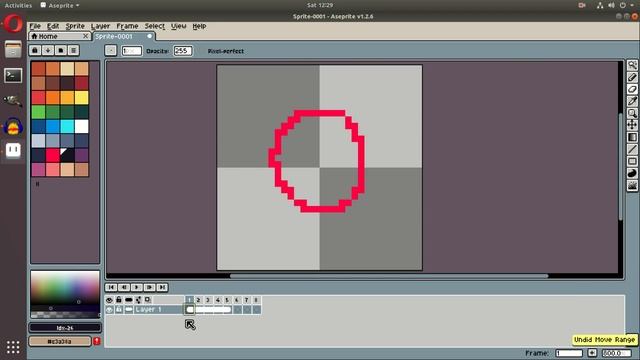640x360 pixels.
Task: Click the Opacity value field
Action: click(x=182, y=51)
